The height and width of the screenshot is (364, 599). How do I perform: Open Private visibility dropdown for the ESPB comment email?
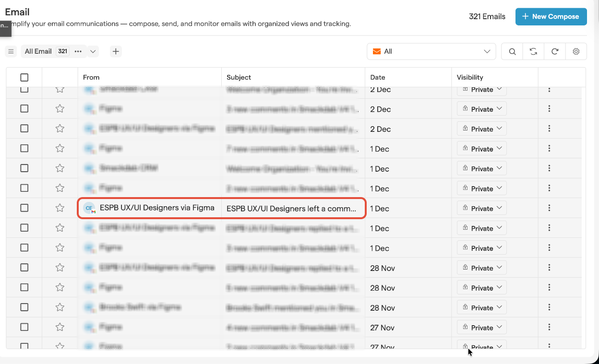(481, 208)
